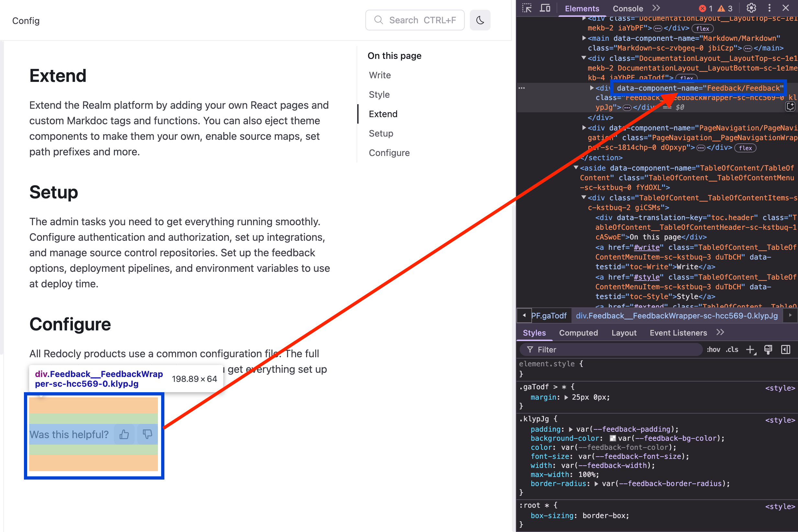The height and width of the screenshot is (532, 798).
Task: Click the thumbs down feedback icon
Action: point(147,434)
